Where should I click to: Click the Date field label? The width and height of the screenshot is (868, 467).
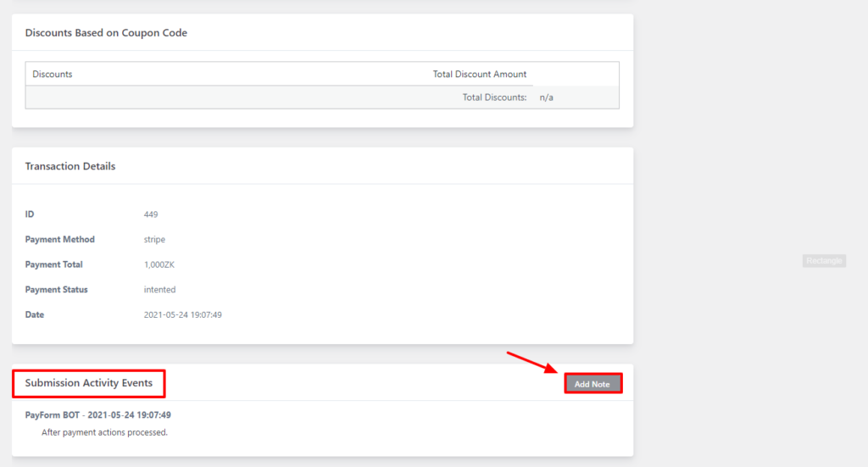35,315
